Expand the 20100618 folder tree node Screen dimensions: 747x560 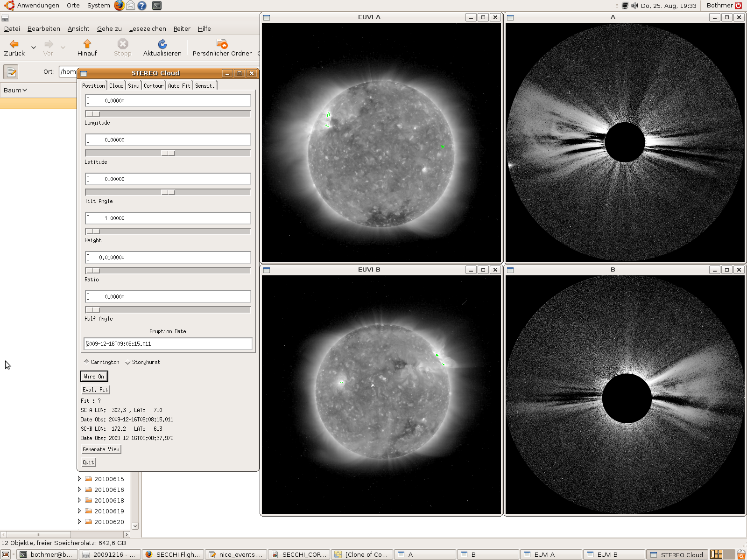point(79,500)
